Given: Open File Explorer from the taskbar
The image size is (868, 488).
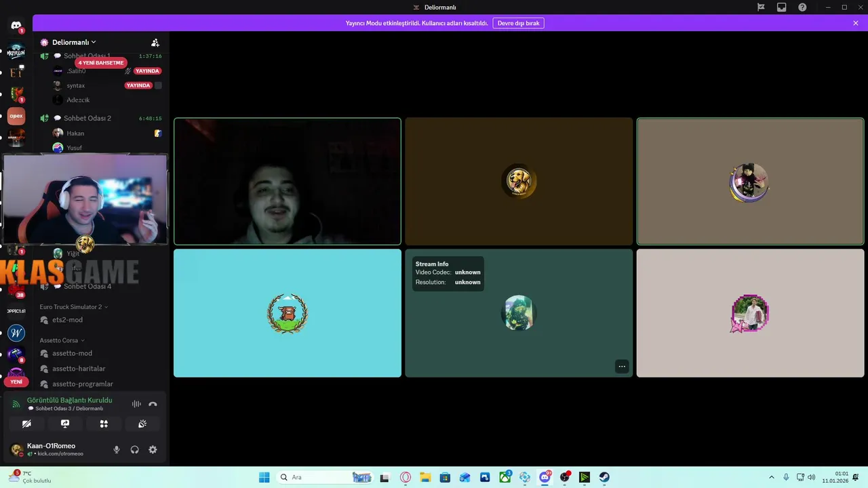Looking at the screenshot, I should (425, 477).
